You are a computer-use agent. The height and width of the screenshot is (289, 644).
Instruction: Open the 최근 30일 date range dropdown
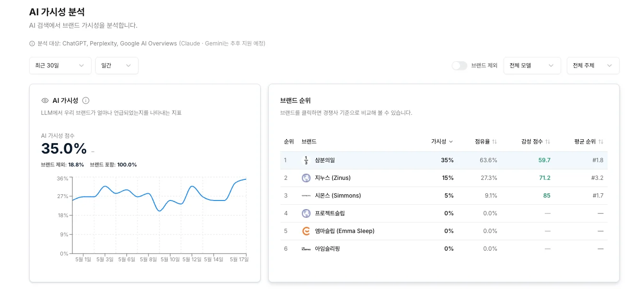[x=60, y=66]
